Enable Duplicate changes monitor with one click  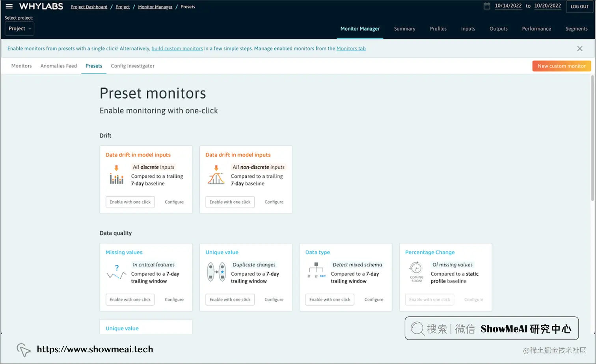(x=230, y=299)
